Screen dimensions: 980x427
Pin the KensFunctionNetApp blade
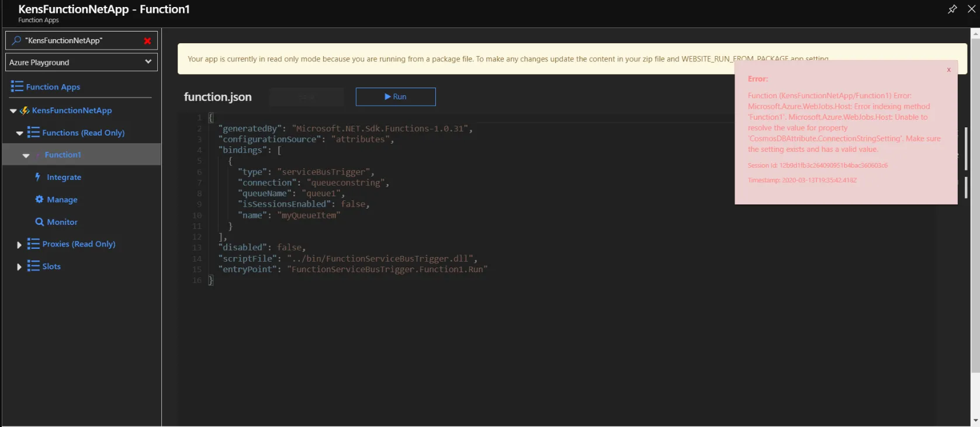click(953, 9)
